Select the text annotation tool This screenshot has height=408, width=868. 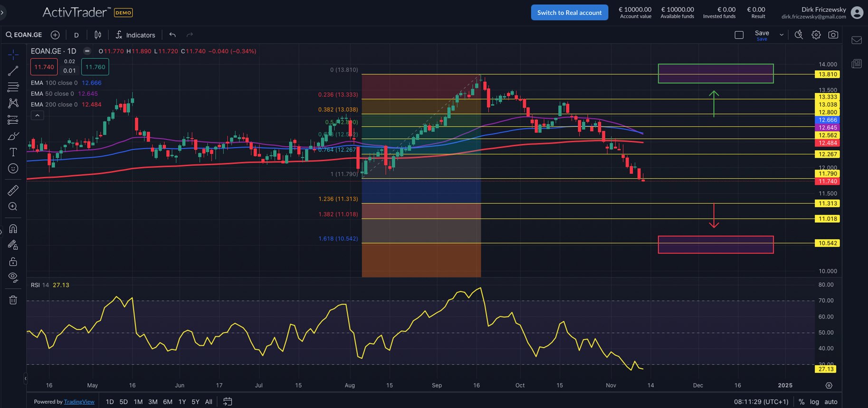click(x=13, y=152)
